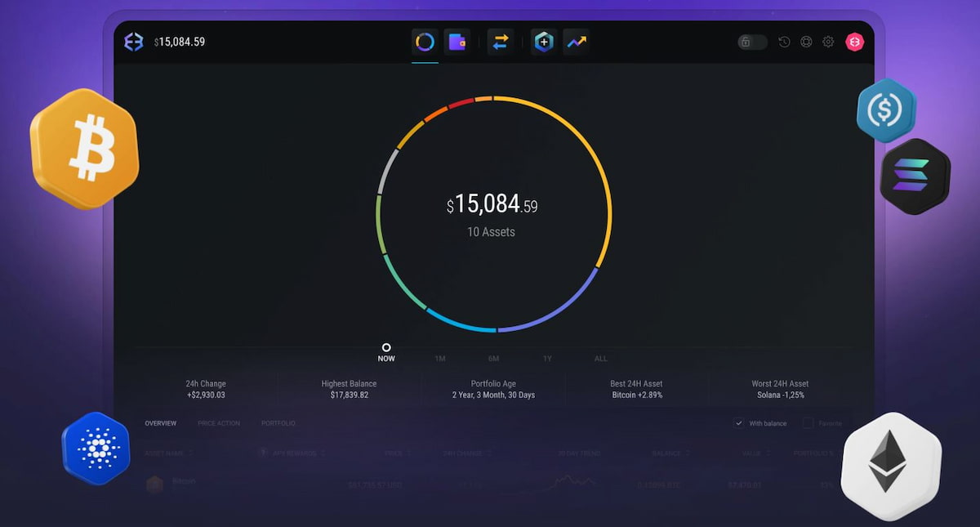
Task: Open the Support lifebuoy icon
Action: pos(806,42)
